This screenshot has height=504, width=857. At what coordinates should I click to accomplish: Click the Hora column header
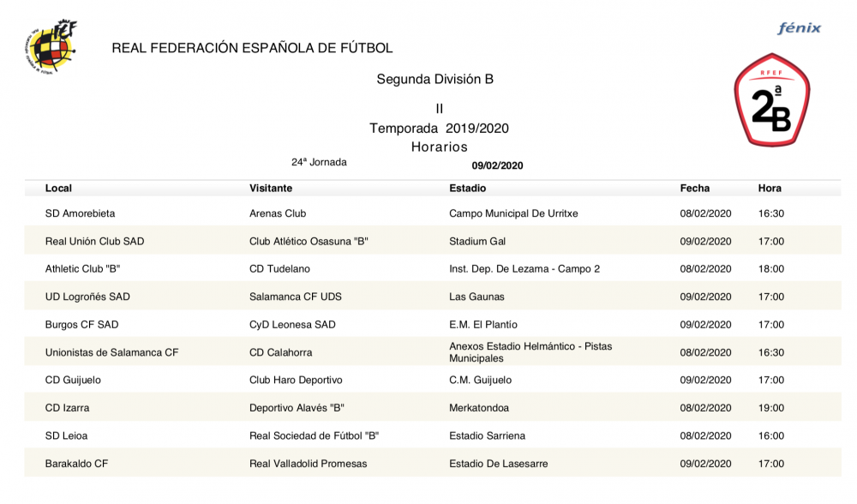tap(770, 189)
